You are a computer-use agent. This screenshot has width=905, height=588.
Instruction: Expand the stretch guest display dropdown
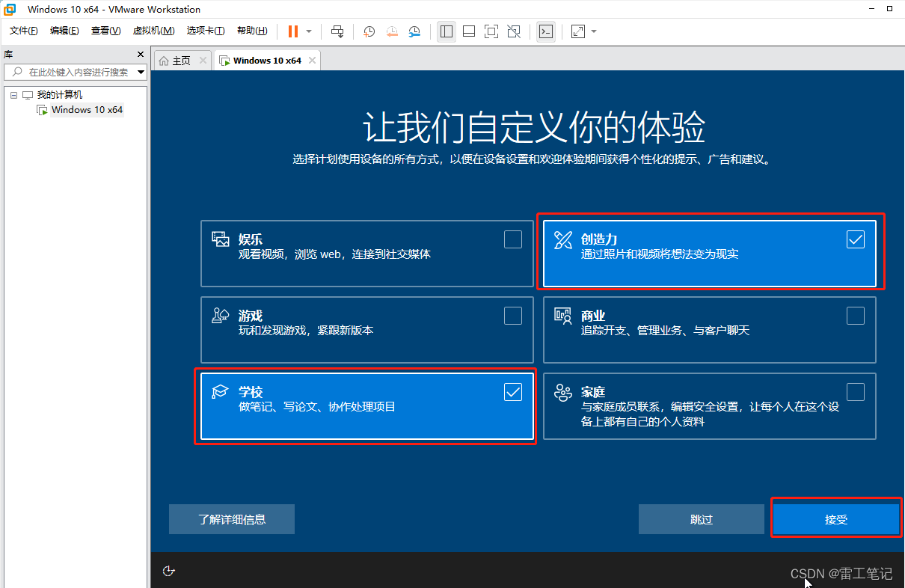(x=594, y=31)
